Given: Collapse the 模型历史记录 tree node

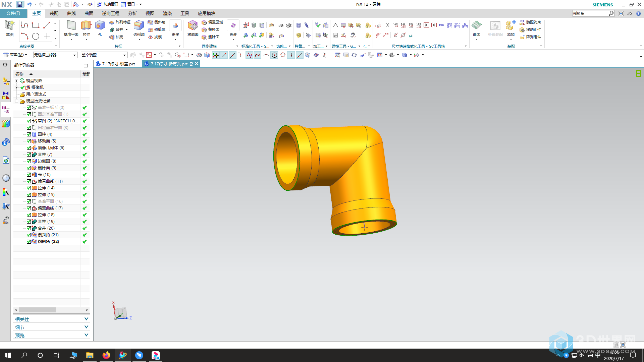Looking at the screenshot, I should click(16, 101).
